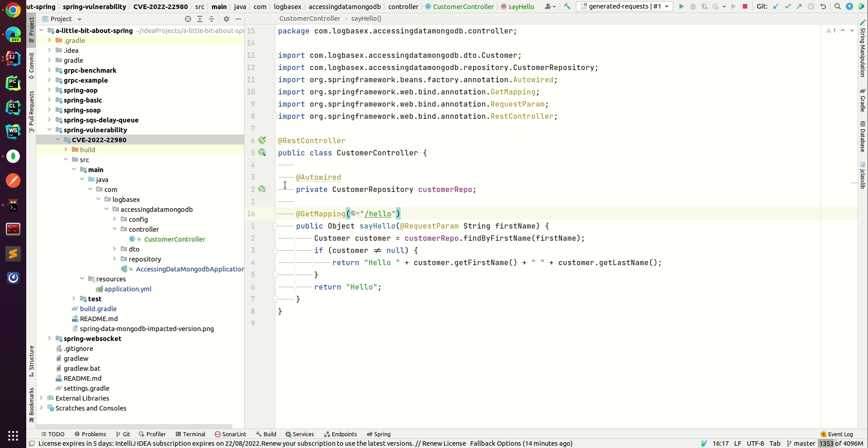Toggle the Database tool window
This screenshot has height=448, width=868.
(x=863, y=135)
